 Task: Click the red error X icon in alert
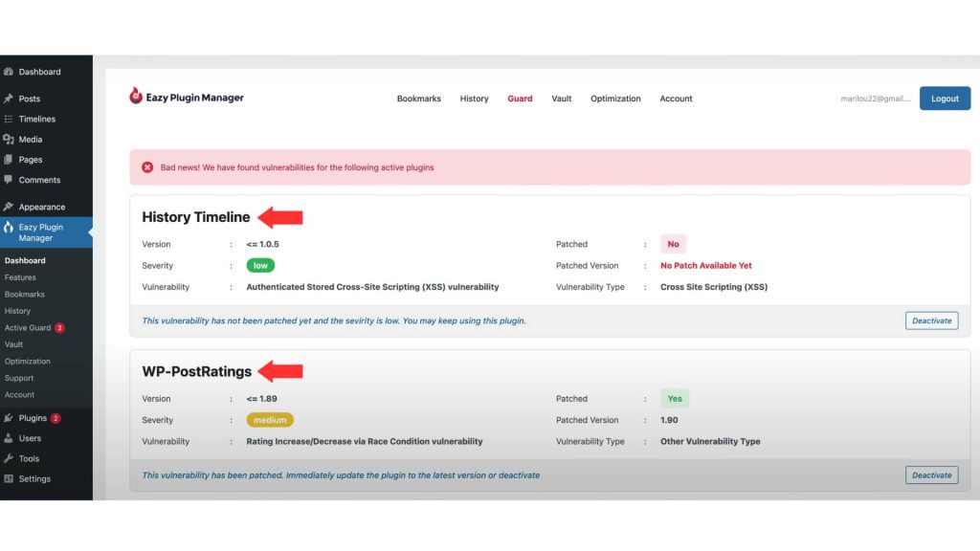click(147, 167)
